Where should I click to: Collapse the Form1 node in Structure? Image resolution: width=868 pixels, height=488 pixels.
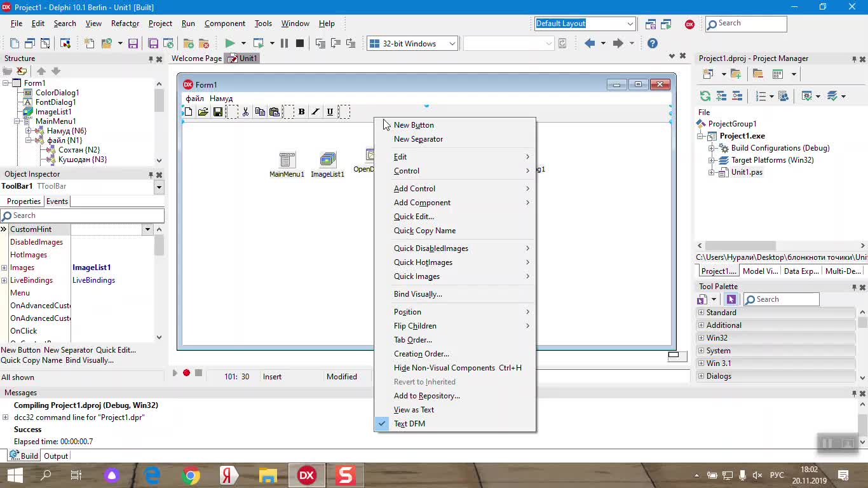6,83
